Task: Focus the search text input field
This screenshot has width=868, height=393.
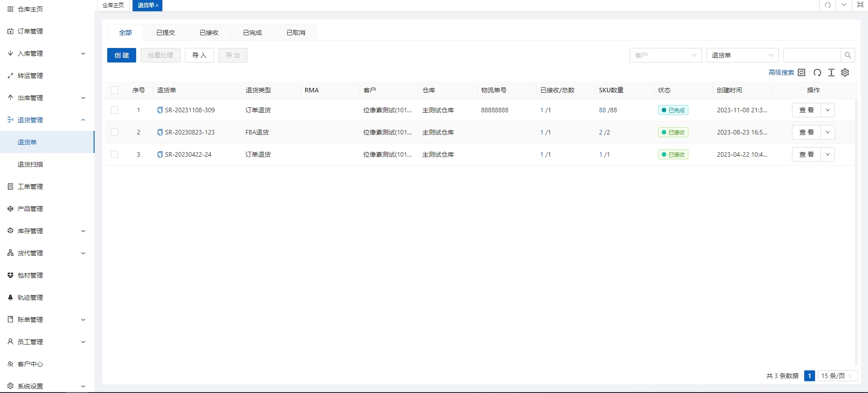Action: 812,55
